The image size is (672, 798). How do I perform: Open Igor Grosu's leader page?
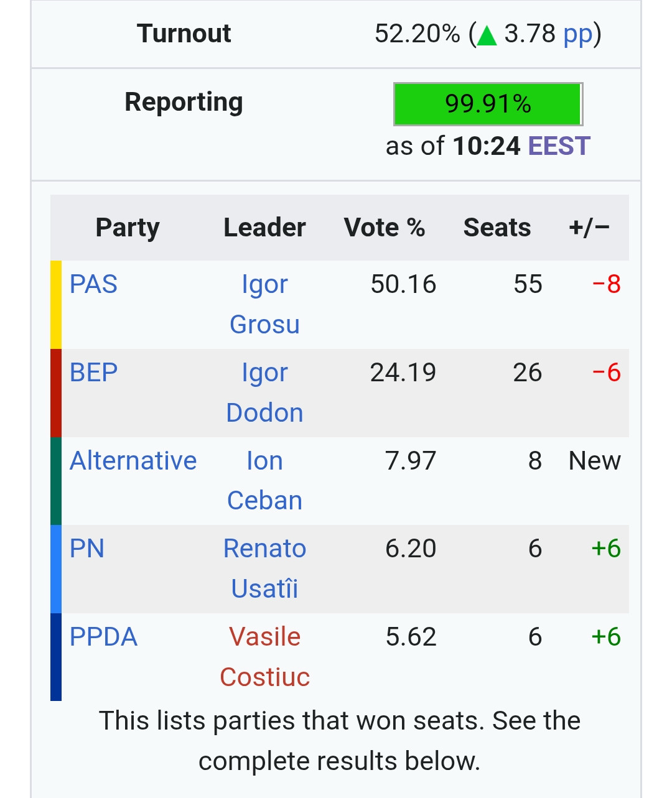pyautogui.click(x=264, y=304)
